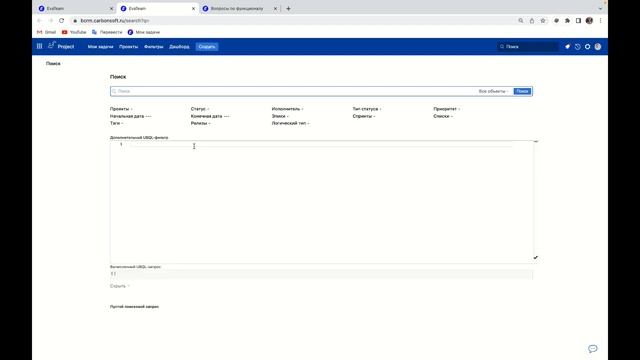
Task: Click browser forward arrow
Action: (x=51, y=20)
